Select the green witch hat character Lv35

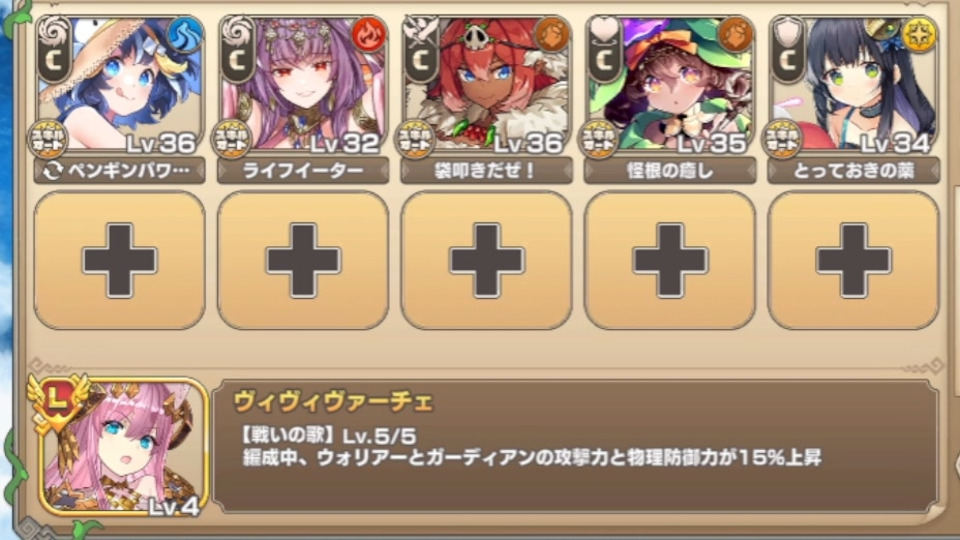[x=670, y=84]
